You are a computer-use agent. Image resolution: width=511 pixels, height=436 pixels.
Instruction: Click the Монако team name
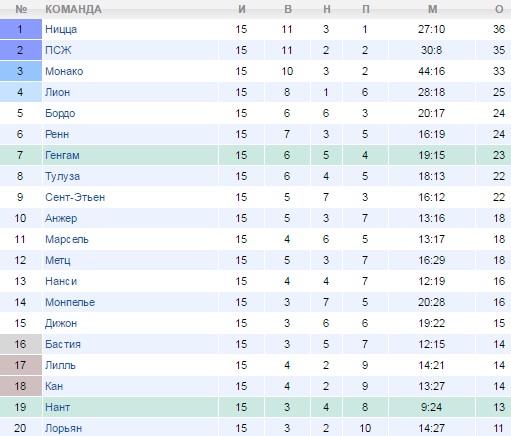[64, 71]
